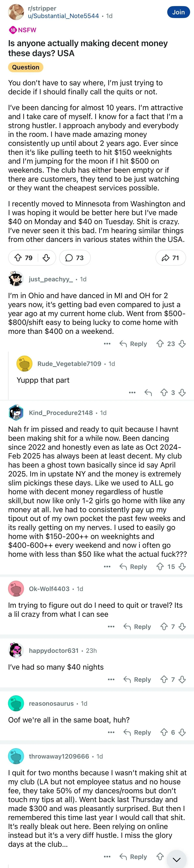Open the r/stripper subreddit avatar
Viewport: 194px width, 868px height.
tap(16, 12)
